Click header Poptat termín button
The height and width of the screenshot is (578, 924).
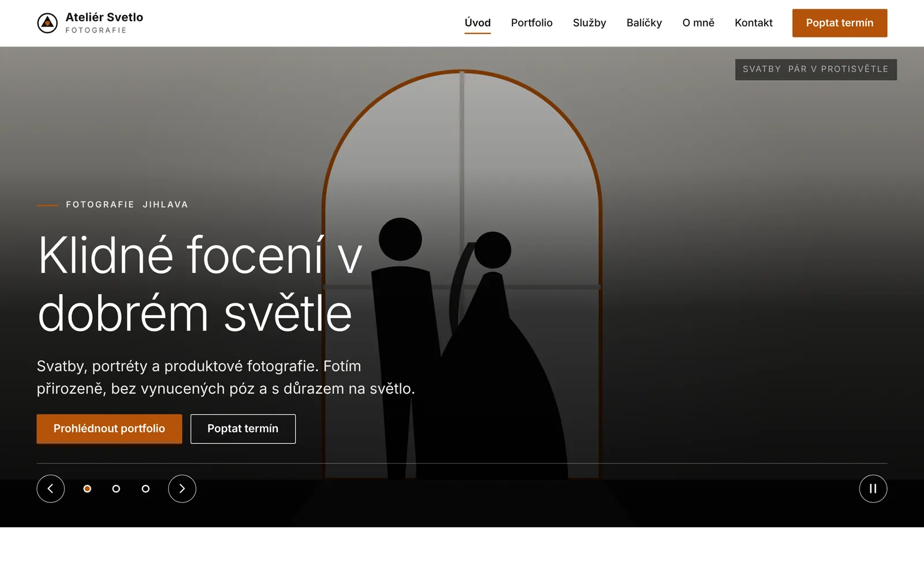click(x=840, y=23)
